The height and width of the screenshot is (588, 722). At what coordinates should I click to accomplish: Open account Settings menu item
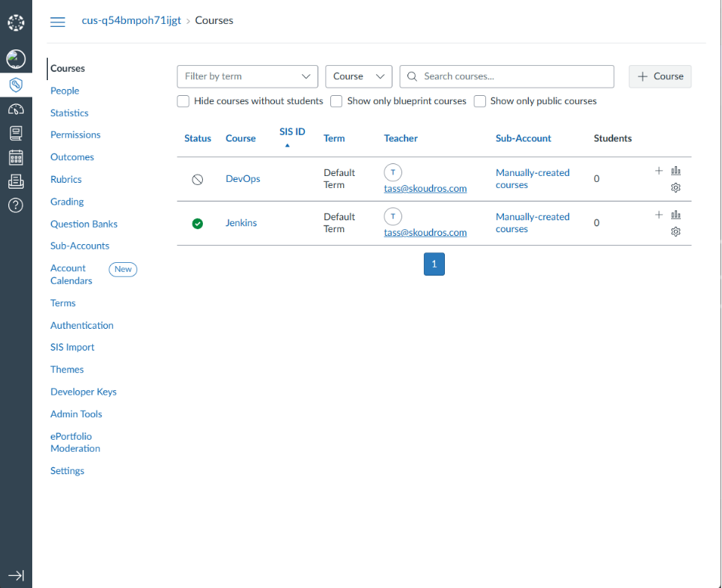click(67, 471)
